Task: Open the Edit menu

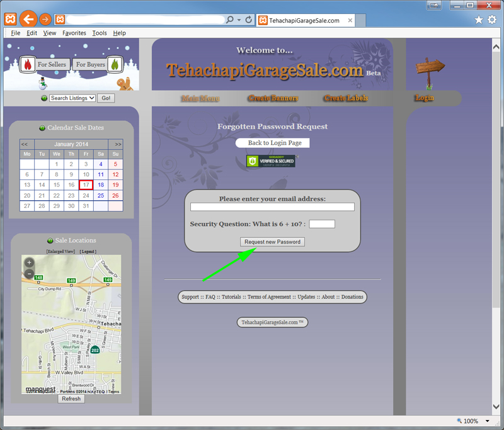Action: tap(31, 33)
